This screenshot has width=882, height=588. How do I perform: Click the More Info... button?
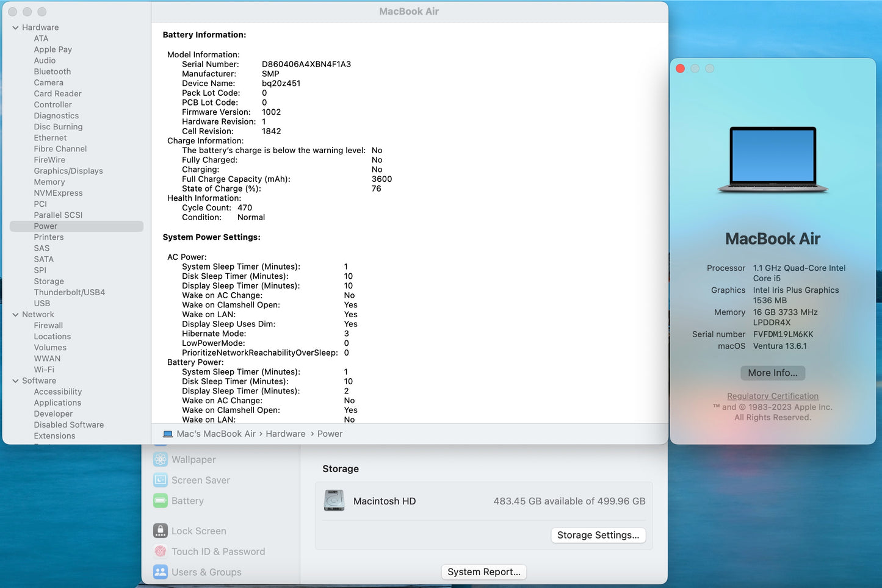[773, 373]
